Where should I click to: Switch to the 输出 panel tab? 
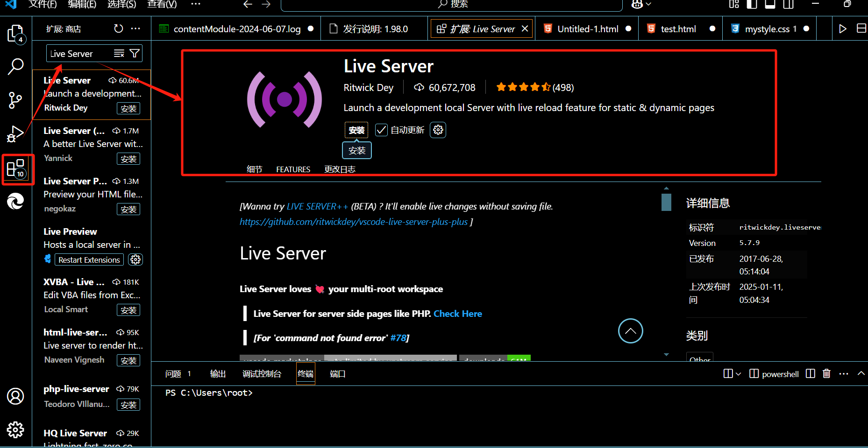[218, 374]
